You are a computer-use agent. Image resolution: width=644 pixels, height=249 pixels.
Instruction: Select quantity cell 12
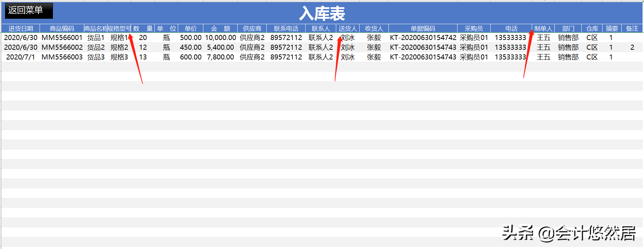tap(143, 47)
